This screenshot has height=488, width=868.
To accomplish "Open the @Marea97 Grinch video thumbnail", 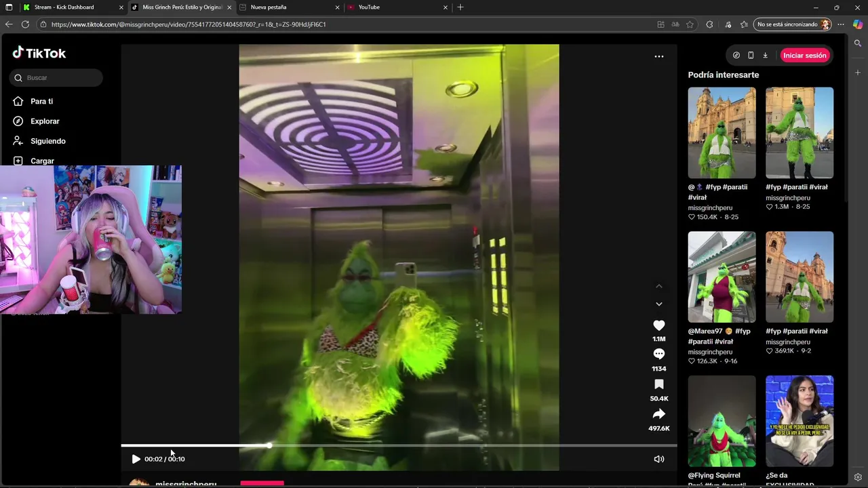I will pos(722,277).
